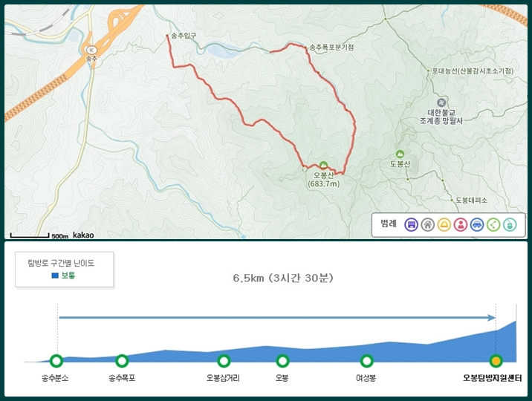Screen dimensions: 532x401
Task: Select the 송추분소 waypoint circle
Action: (56, 361)
